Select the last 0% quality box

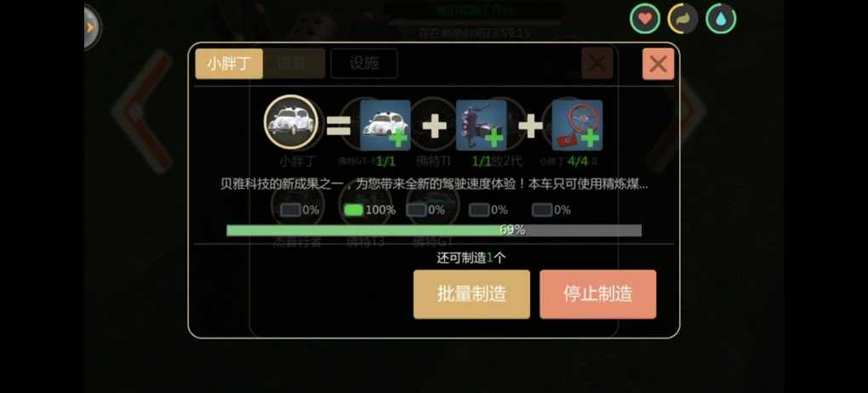click(542, 210)
